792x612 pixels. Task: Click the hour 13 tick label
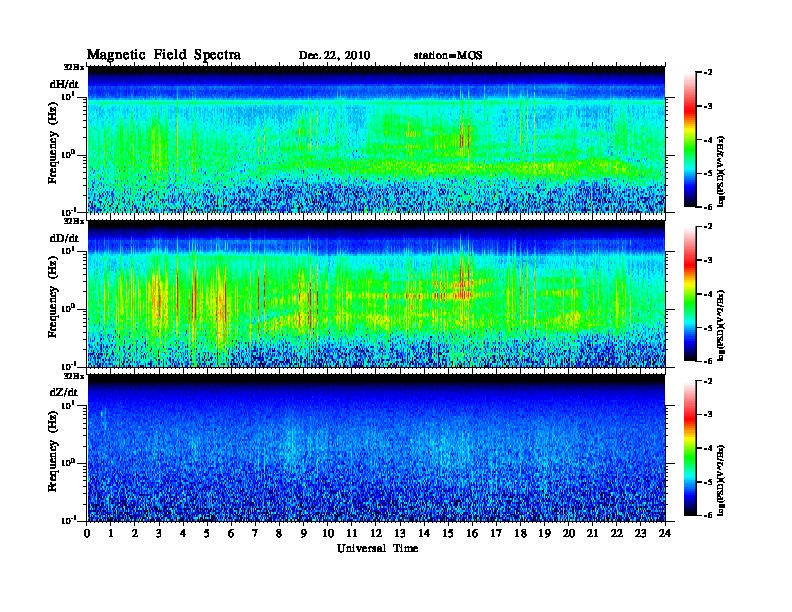click(400, 533)
